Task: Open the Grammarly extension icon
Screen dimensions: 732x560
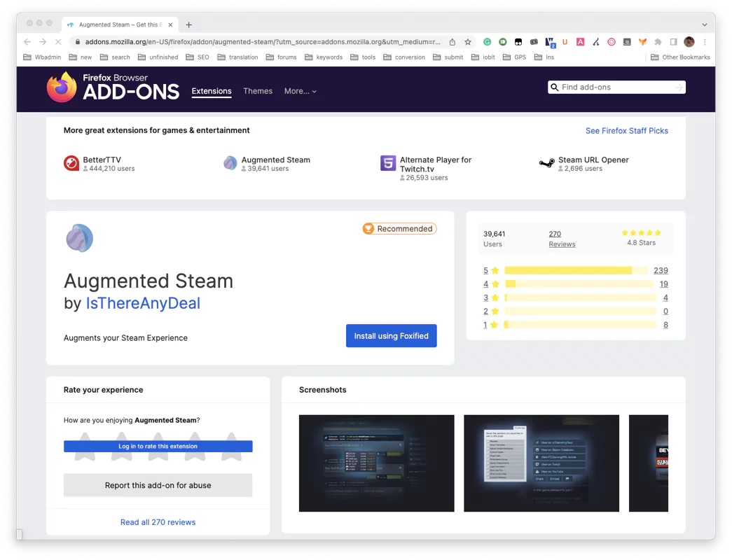Action: tap(488, 42)
